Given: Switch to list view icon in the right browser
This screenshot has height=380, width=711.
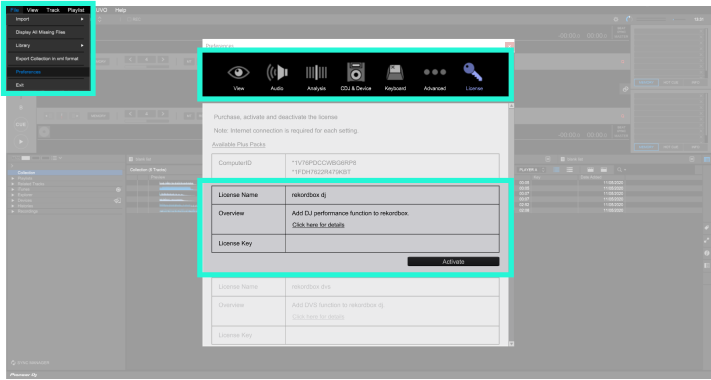Looking at the screenshot, I should (x=570, y=170).
